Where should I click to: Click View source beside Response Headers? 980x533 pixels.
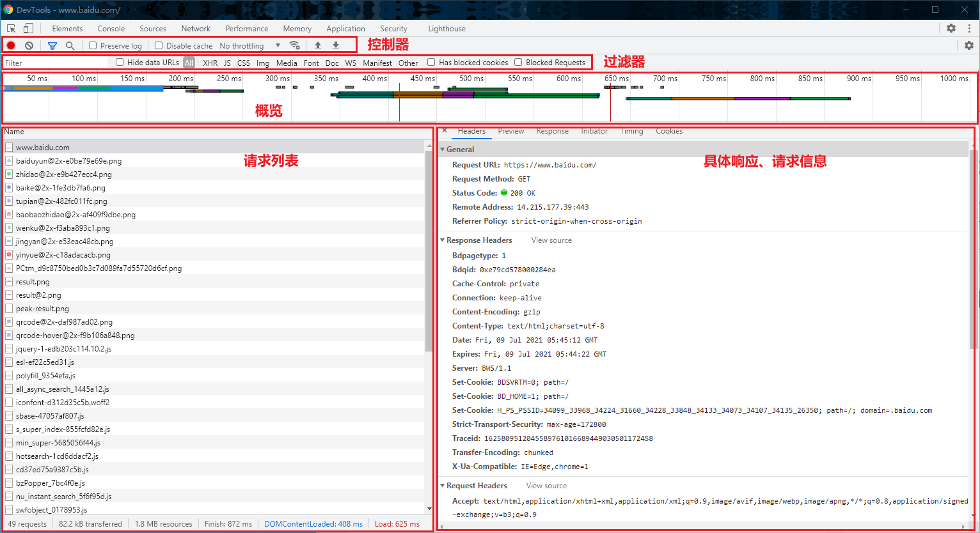(551, 240)
